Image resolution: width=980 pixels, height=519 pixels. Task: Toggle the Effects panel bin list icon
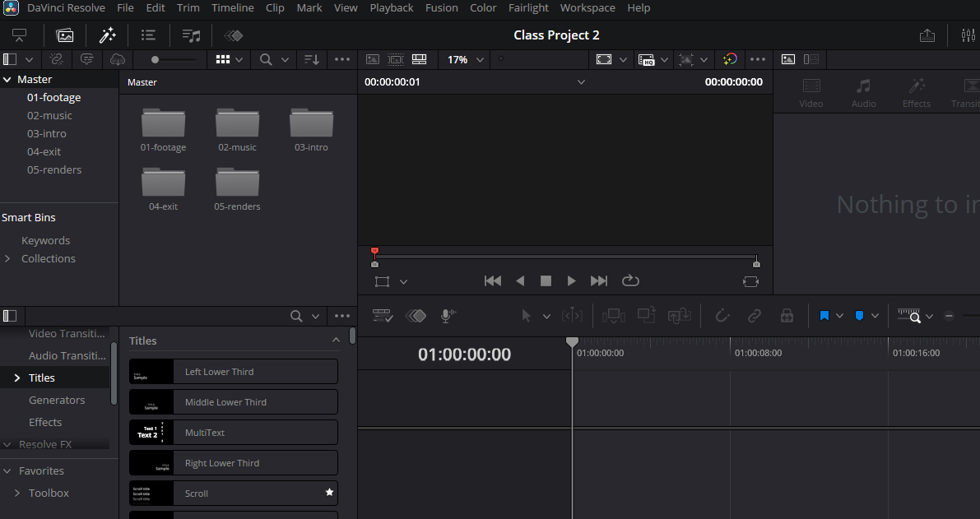[x=10, y=316]
